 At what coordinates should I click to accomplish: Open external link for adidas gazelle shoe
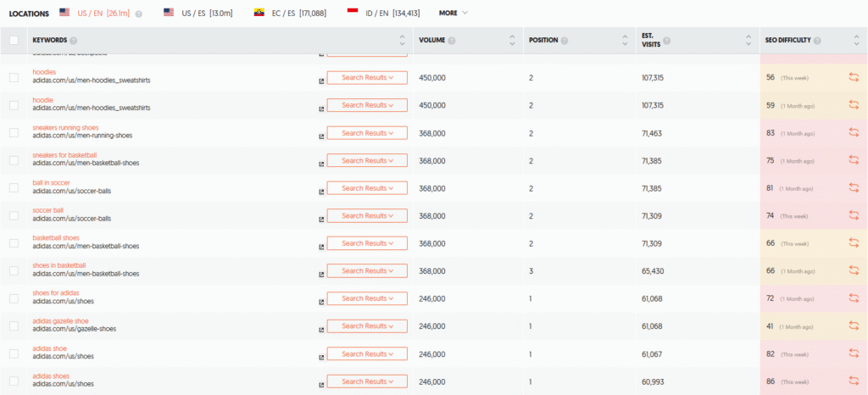[x=321, y=331]
